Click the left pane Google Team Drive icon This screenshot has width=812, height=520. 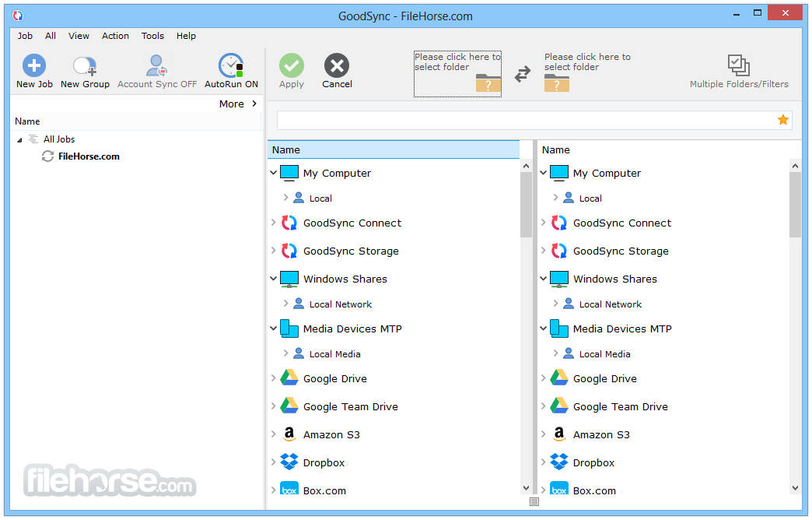point(289,406)
